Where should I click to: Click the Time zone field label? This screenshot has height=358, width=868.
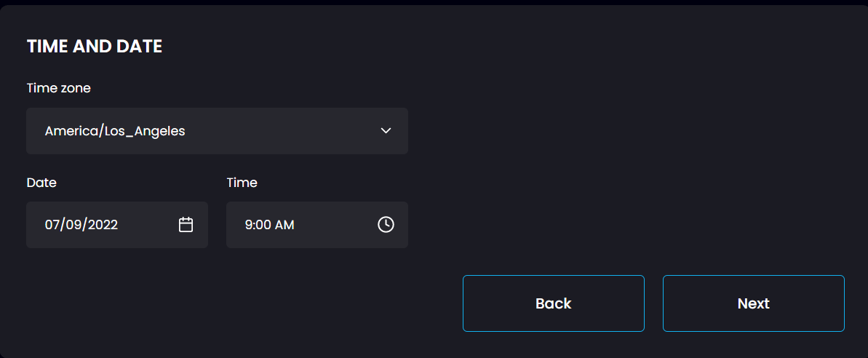(59, 88)
